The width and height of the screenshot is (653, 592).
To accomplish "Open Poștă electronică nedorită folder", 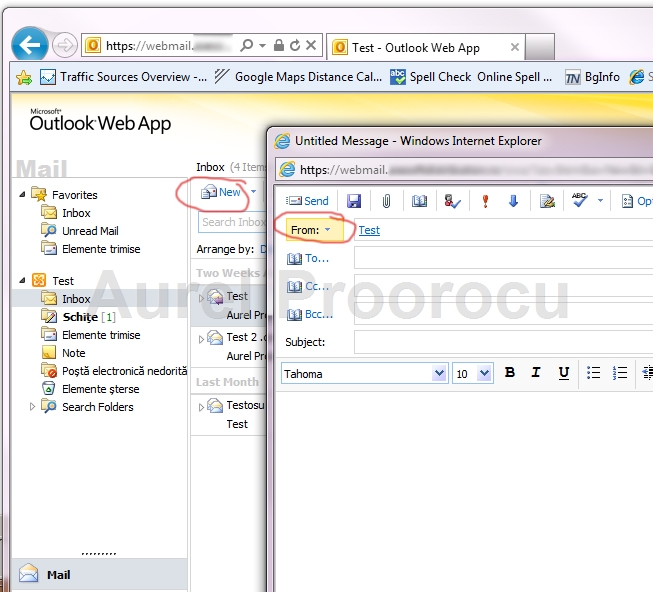I will click(x=114, y=371).
